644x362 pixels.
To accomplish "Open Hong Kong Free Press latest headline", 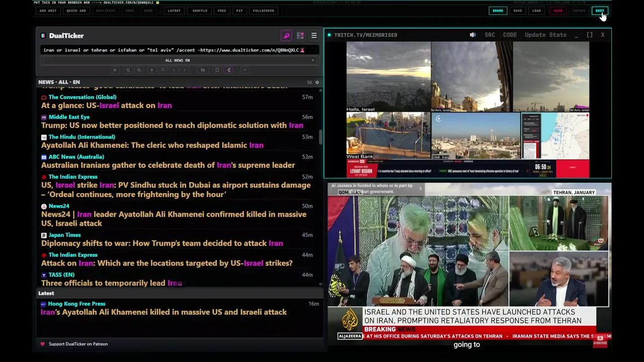I will click(x=164, y=312).
